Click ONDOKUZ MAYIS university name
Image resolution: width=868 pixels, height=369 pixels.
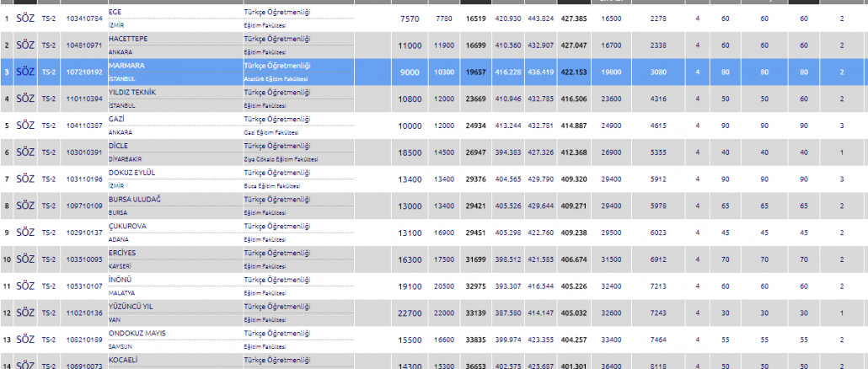137,333
